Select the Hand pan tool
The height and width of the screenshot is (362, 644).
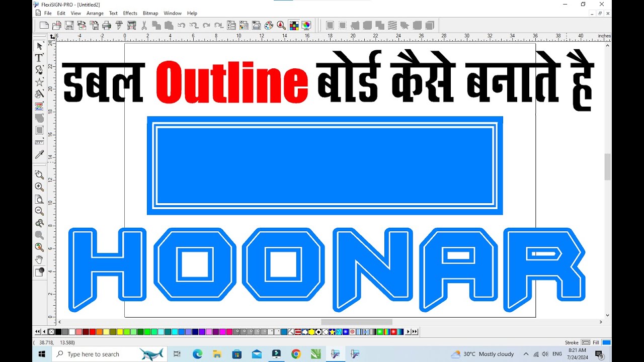39,259
